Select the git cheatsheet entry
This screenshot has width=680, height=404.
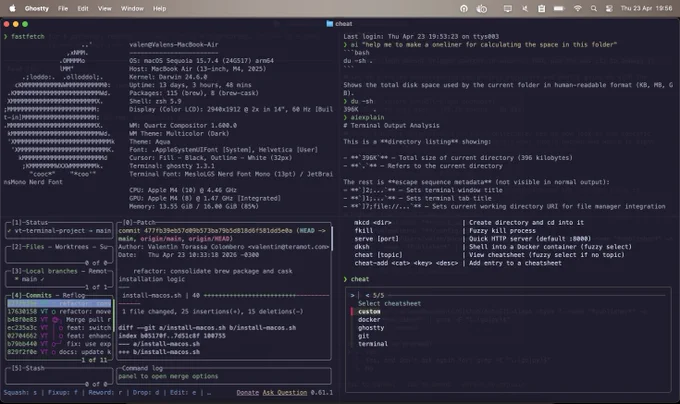coord(363,336)
